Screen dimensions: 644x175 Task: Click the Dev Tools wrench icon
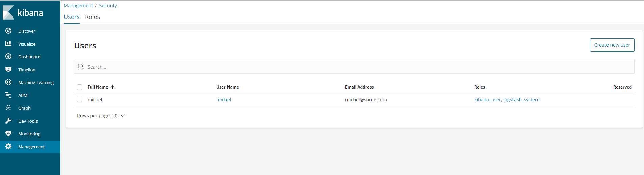click(8, 121)
